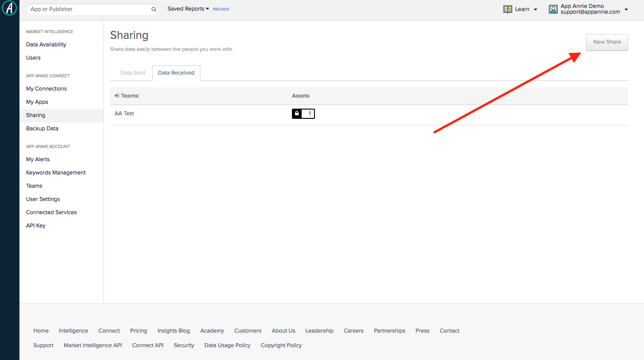Click the Academy footer link
This screenshot has height=360, width=644.
tap(212, 331)
